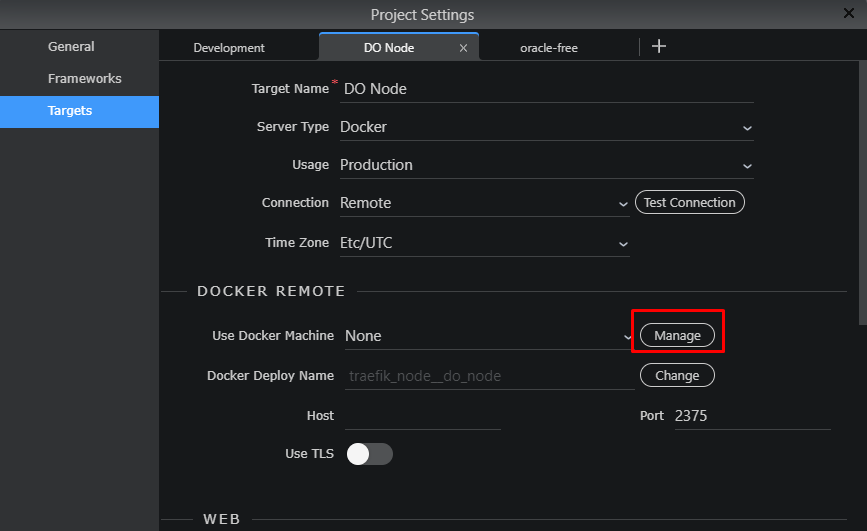
Task: Click the Change deploy name button
Action: [677, 376]
